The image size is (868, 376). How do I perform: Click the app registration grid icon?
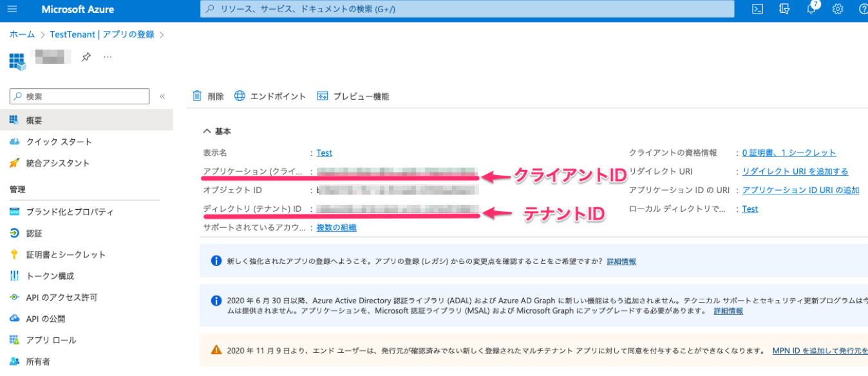pyautogui.click(x=17, y=61)
